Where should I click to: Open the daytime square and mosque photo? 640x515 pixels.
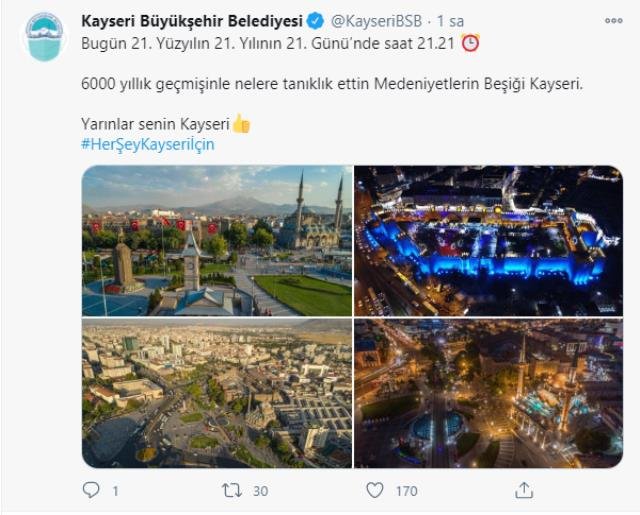[217, 240]
